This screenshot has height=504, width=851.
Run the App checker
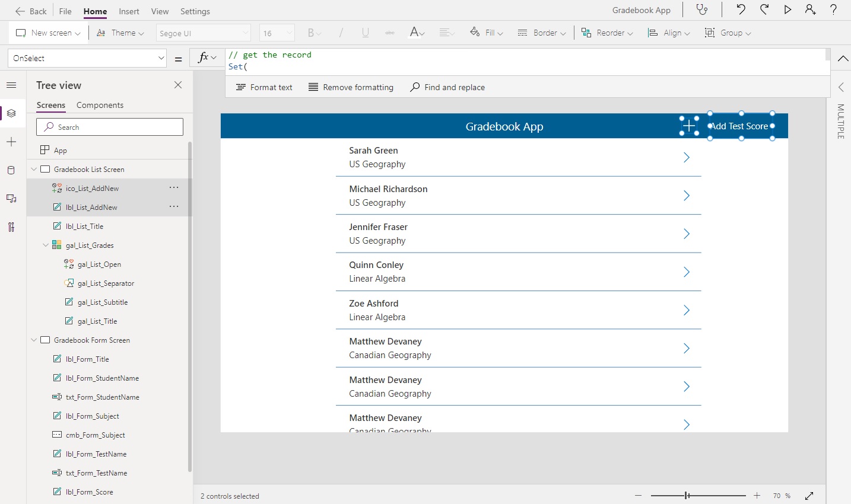point(703,10)
